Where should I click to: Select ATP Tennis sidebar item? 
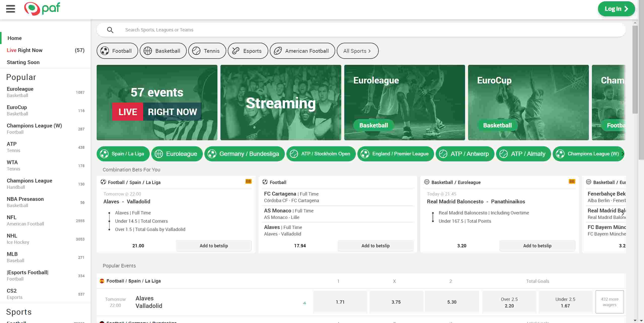click(45, 147)
